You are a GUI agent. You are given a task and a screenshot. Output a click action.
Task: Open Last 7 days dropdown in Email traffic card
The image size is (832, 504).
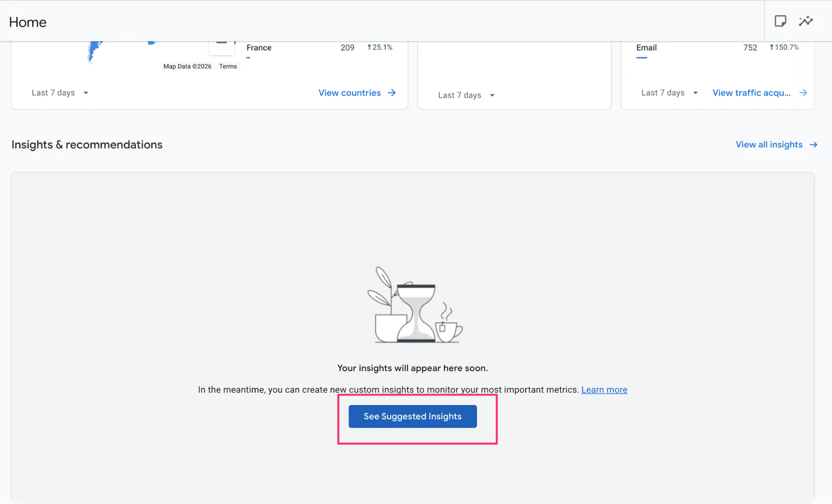point(669,93)
